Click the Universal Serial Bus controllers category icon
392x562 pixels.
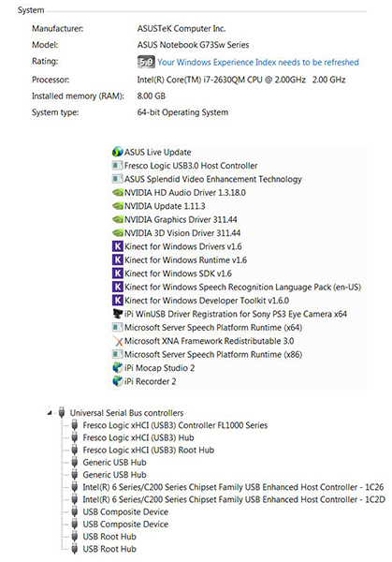point(62,412)
